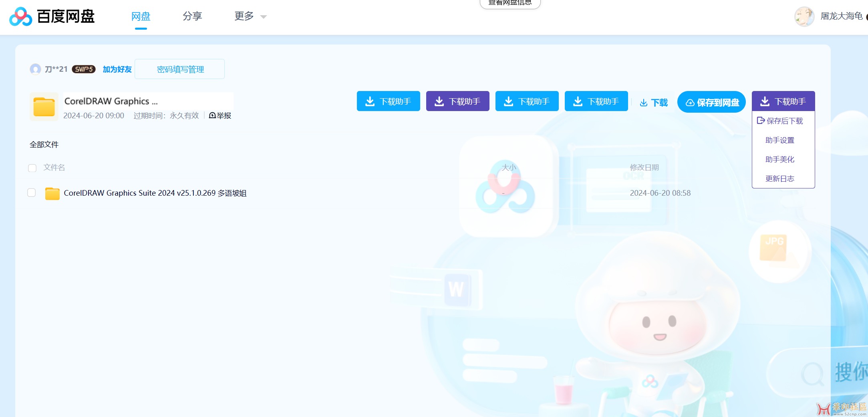
Task: Click the first blue 下载助手 button
Action: tap(389, 101)
